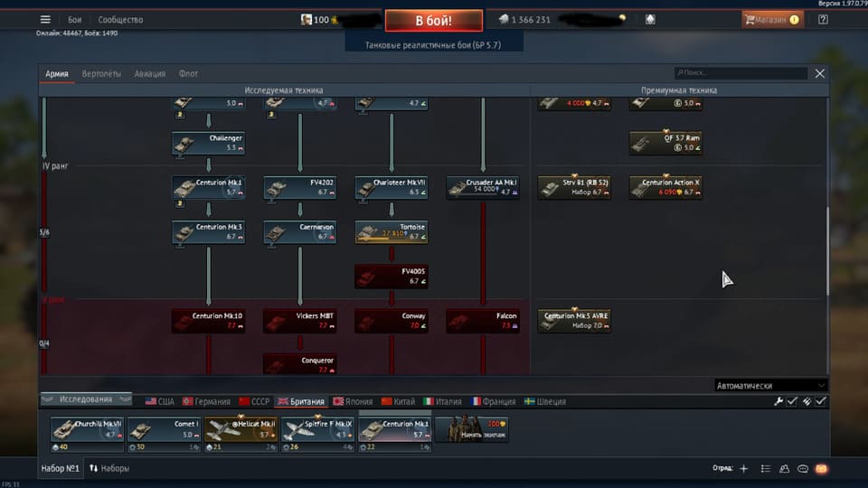Select the locked Conway card

(x=392, y=321)
